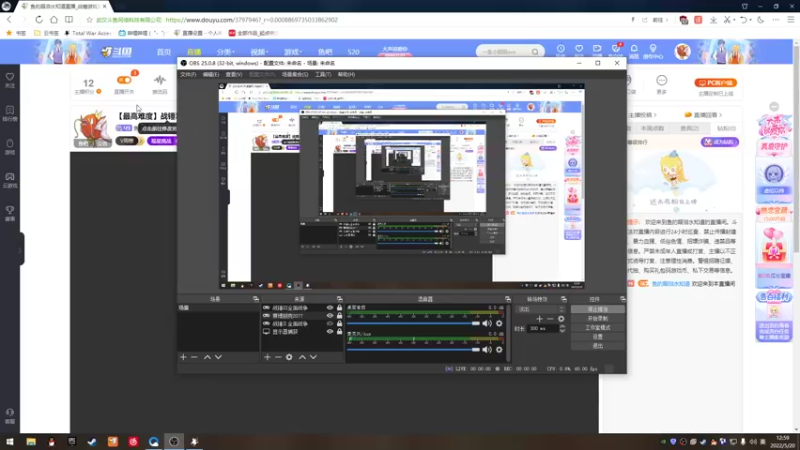The width and height of the screenshot is (800, 450).
Task: Adjust the desktop audio volume slider
Action: click(x=413, y=323)
